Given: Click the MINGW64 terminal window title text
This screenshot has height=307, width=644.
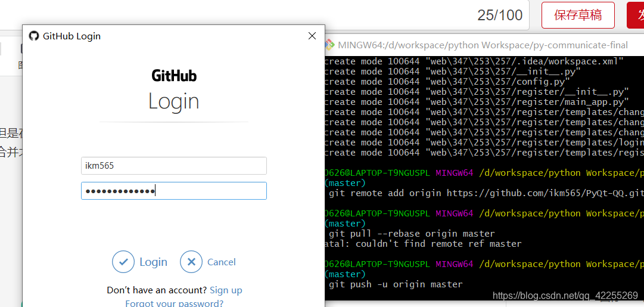Looking at the screenshot, I should tap(483, 45).
